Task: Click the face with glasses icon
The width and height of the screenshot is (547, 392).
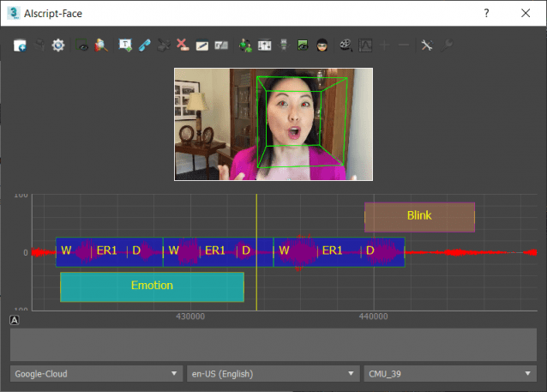Action: tap(322, 45)
